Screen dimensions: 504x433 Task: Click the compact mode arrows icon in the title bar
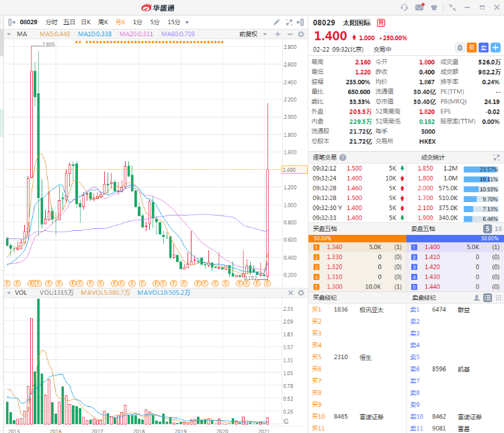[x=452, y=7]
